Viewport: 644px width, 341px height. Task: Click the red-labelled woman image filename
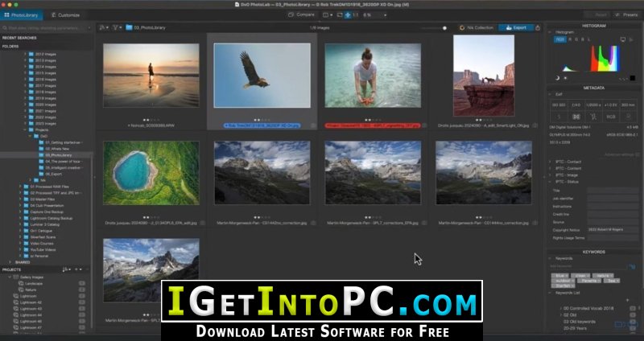[372, 125]
